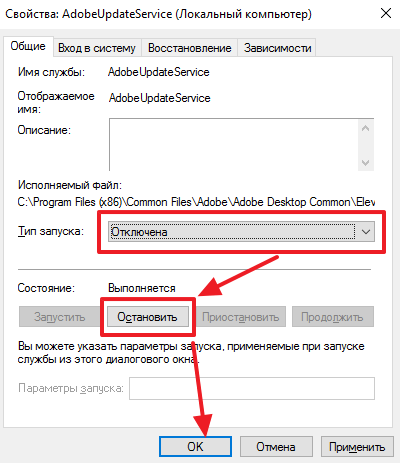Click the Отмена button
Image resolution: width=400 pixels, height=463 pixels.
point(276,446)
